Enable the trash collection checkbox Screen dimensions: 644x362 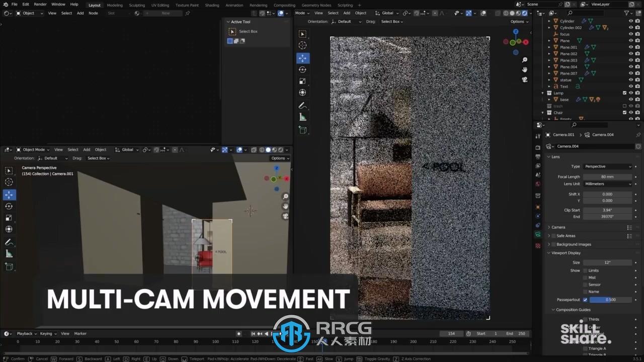pyautogui.click(x=624, y=106)
